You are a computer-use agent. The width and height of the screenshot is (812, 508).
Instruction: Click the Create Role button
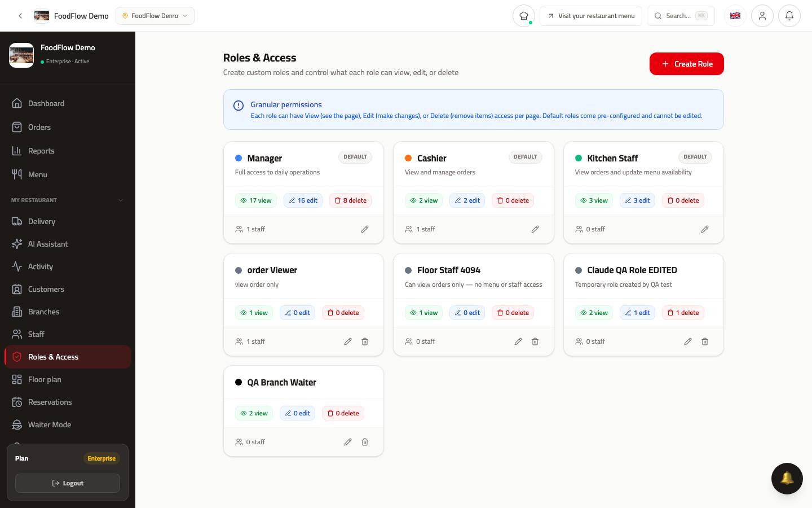tap(687, 64)
